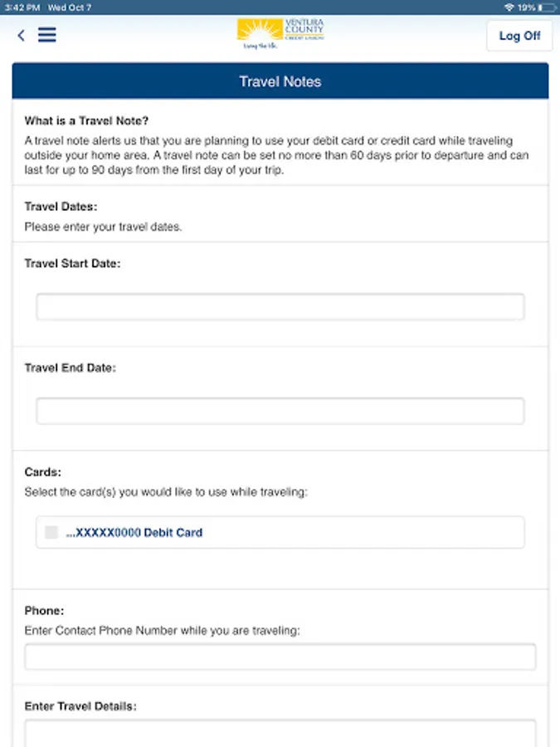Click the Travel End Date field

click(280, 411)
